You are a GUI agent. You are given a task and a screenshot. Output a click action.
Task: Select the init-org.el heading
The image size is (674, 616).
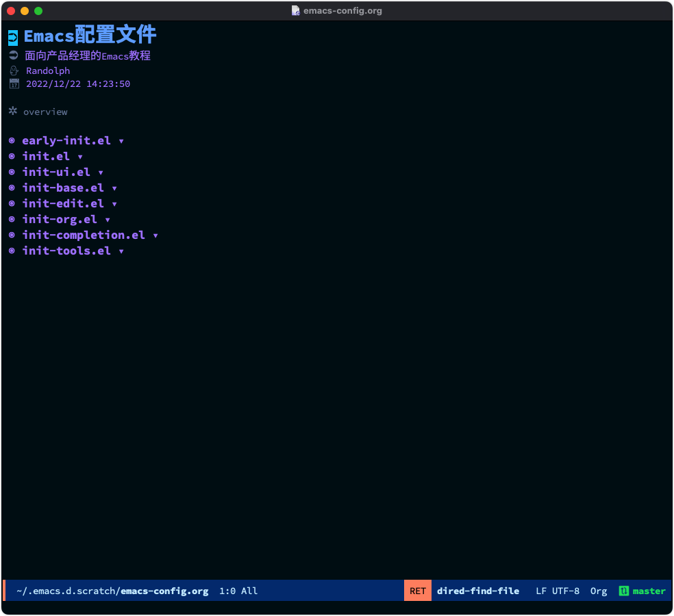click(x=60, y=219)
